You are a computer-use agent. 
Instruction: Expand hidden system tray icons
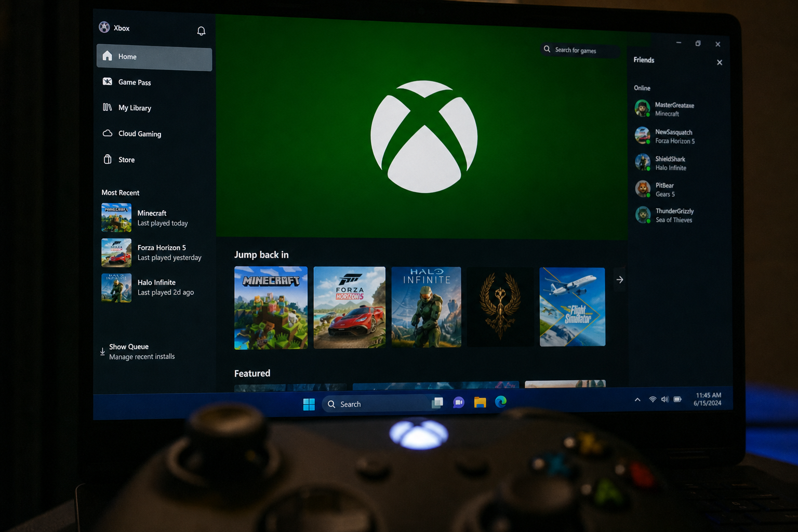(637, 400)
